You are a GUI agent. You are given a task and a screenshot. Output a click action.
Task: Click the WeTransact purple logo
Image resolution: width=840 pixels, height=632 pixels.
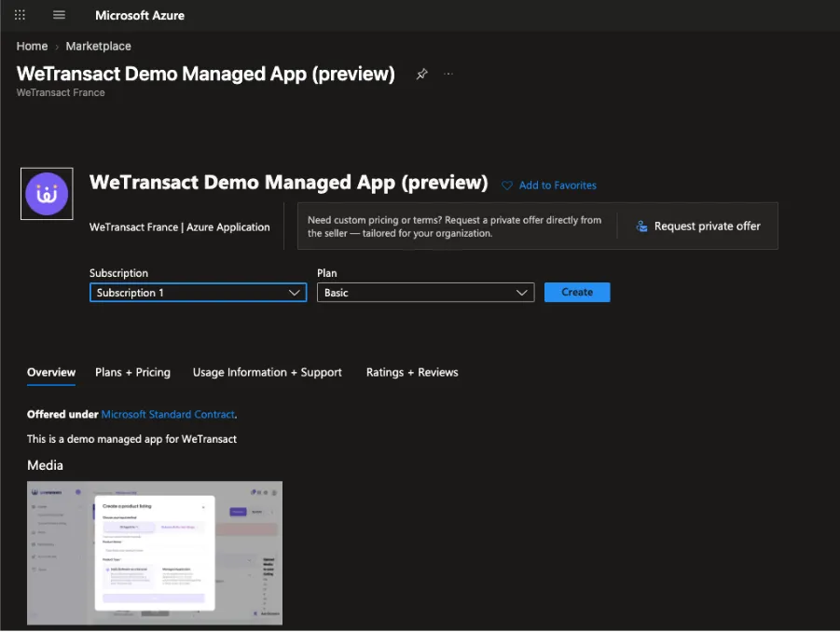click(x=47, y=194)
